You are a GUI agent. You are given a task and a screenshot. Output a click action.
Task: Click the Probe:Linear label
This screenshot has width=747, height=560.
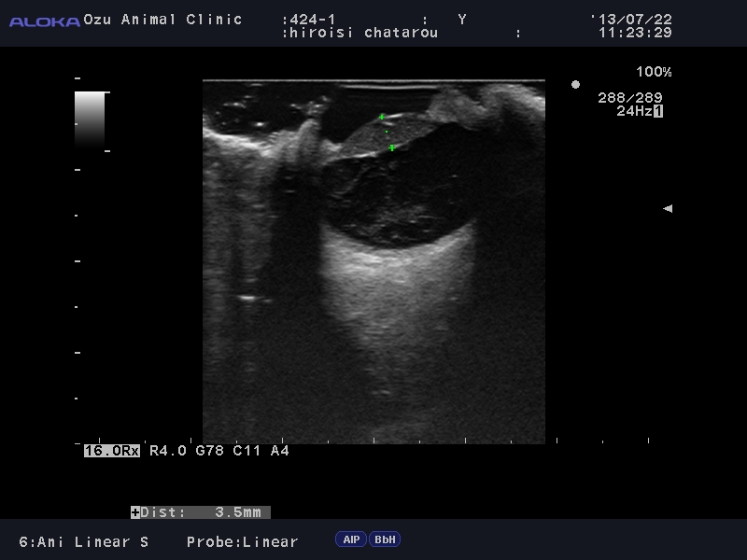(x=242, y=541)
